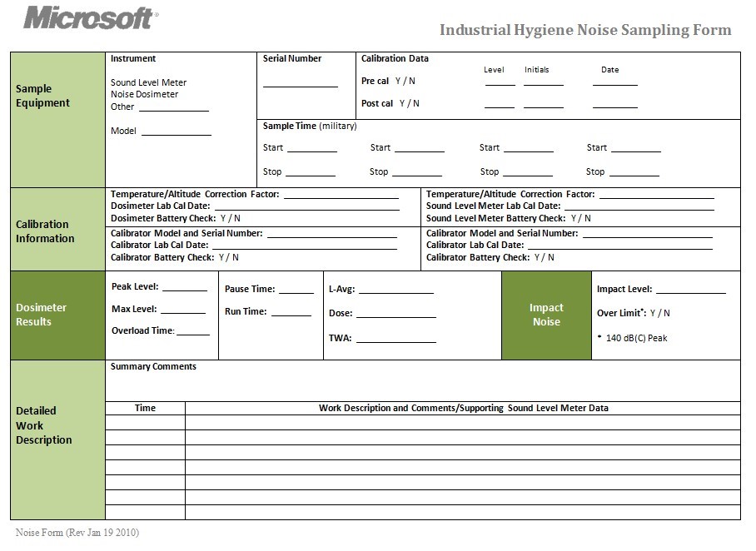Click the Summary Comments box
This screenshot has width=756, height=551.
(x=422, y=385)
